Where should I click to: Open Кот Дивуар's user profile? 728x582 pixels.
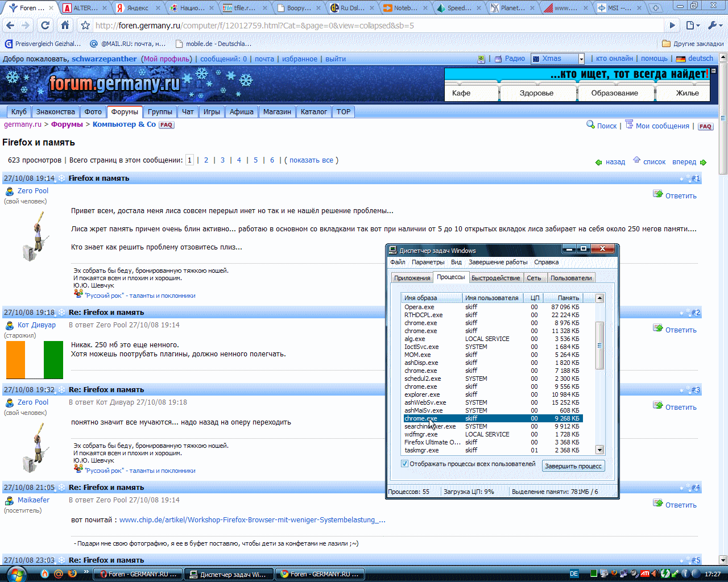coord(36,325)
